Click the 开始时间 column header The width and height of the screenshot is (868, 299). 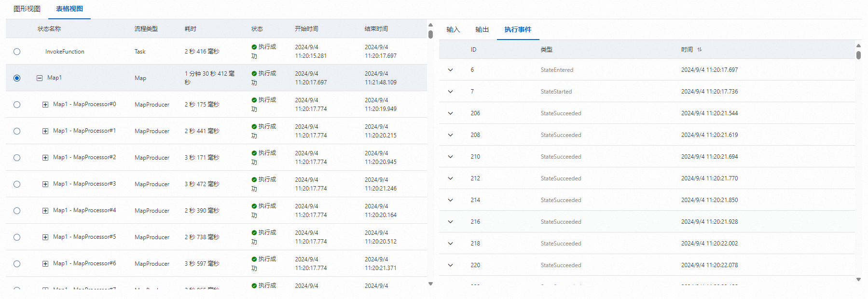point(306,29)
